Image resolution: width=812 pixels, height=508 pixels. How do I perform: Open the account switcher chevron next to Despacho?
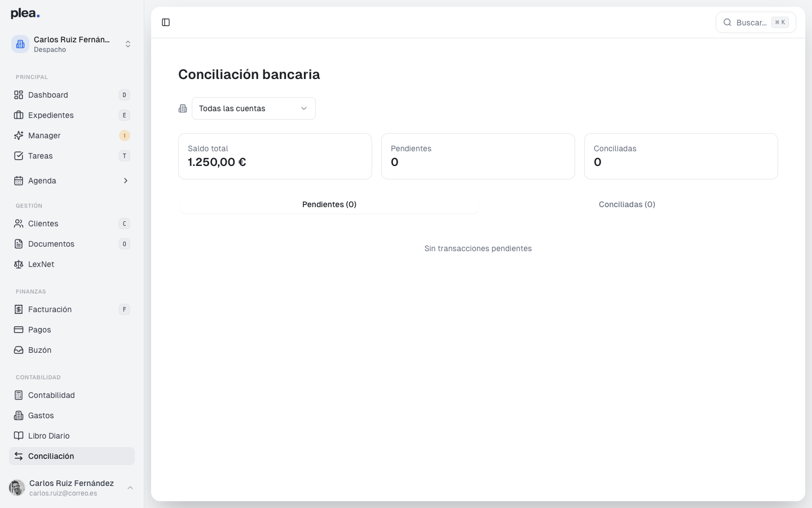(128, 43)
